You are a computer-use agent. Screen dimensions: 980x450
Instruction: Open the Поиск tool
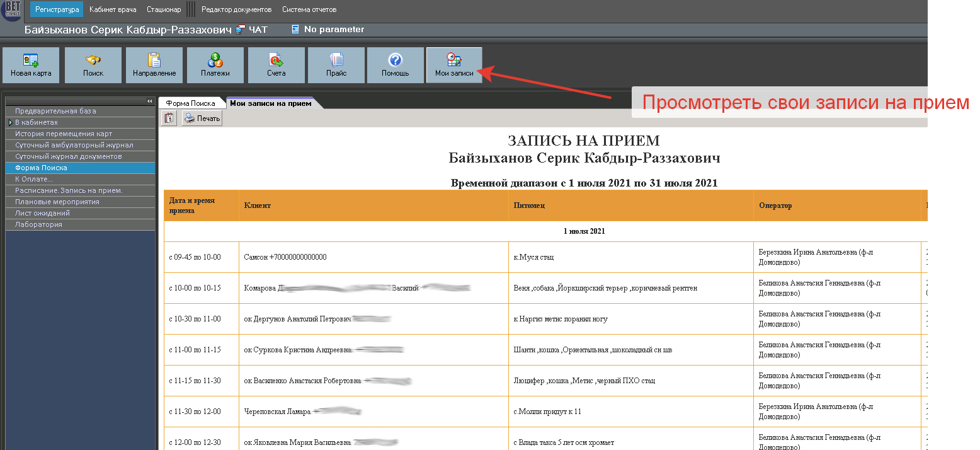(x=93, y=65)
